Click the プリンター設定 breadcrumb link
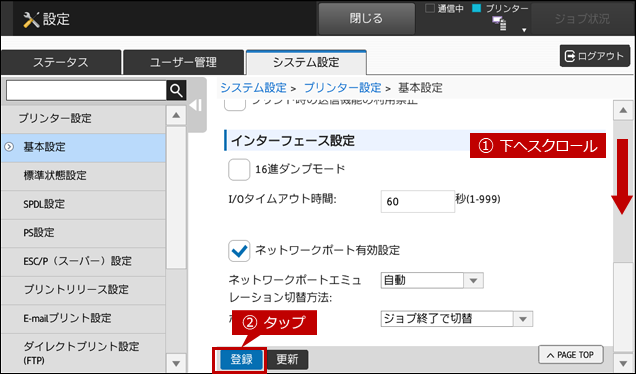Viewport: 636px width, 374px height. point(343,88)
